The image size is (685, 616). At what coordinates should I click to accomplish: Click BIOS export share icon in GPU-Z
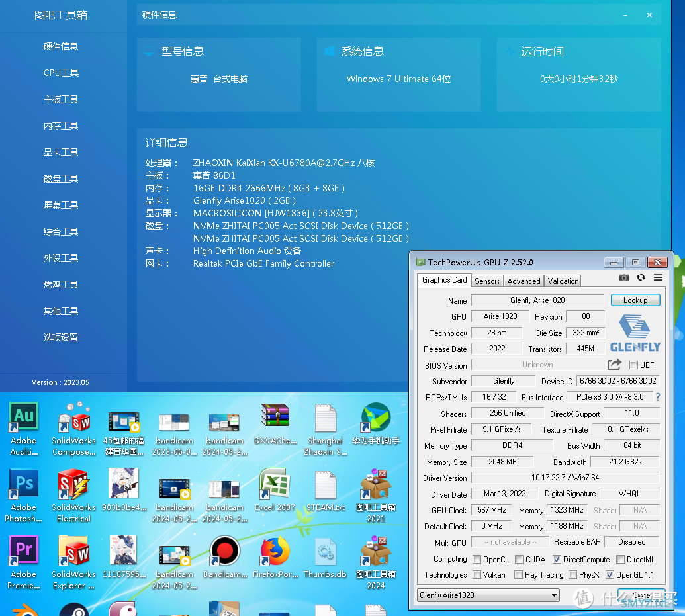point(614,365)
